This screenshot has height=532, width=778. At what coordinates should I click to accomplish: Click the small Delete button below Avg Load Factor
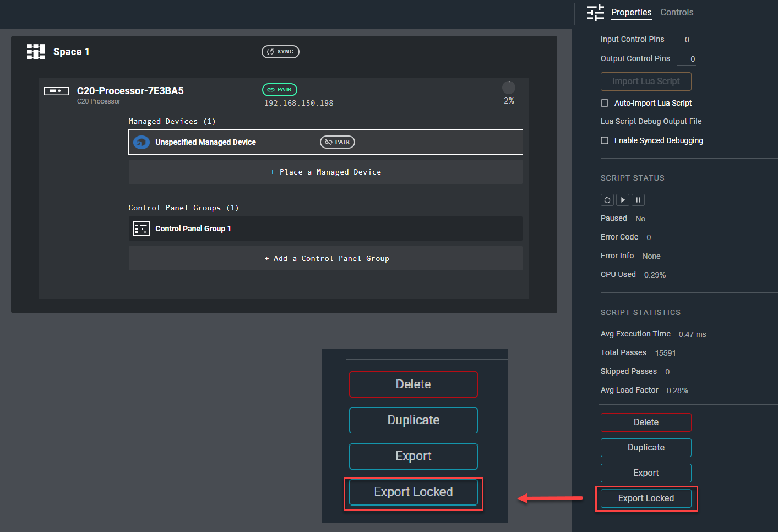pos(646,422)
